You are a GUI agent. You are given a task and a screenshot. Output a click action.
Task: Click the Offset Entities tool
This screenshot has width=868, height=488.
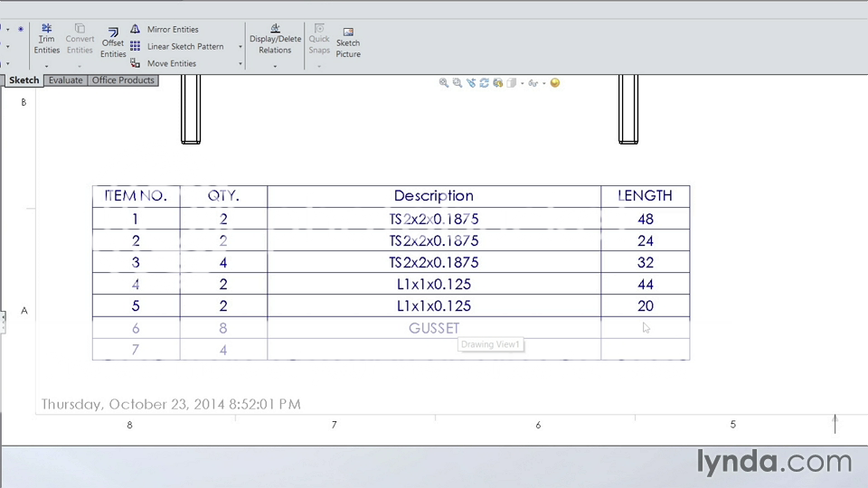(x=113, y=42)
